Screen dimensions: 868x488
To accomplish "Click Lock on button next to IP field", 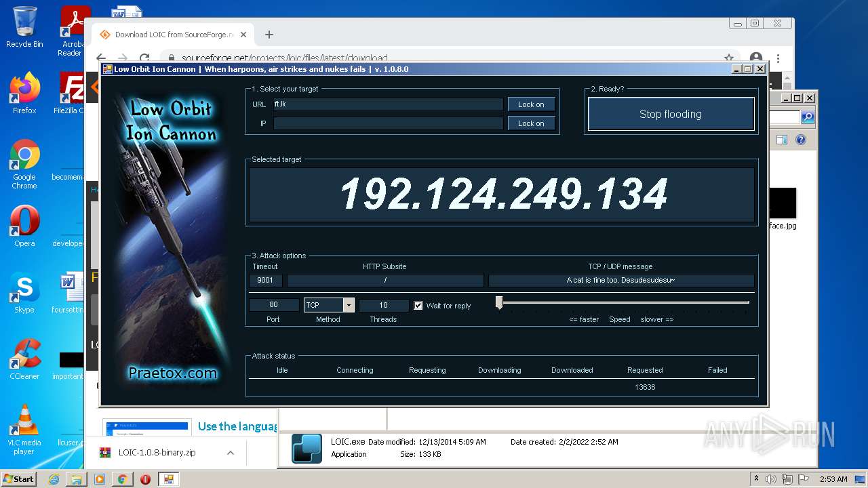I will tap(531, 123).
